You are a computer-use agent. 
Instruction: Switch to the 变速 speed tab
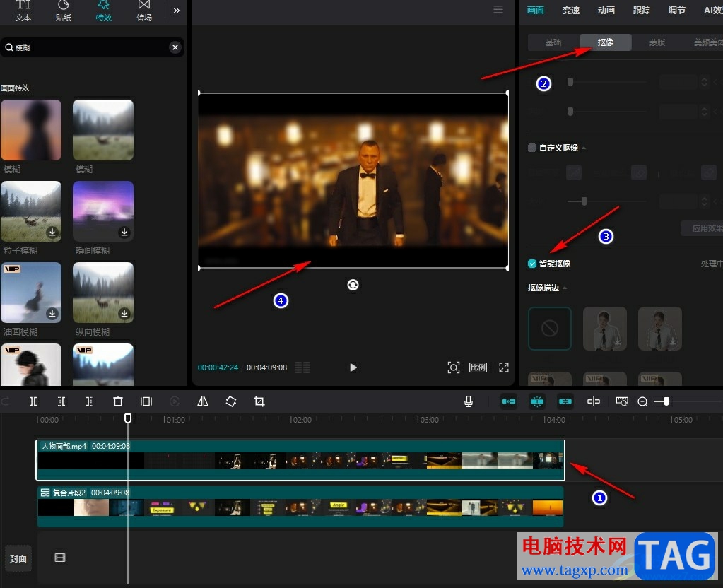coord(571,10)
